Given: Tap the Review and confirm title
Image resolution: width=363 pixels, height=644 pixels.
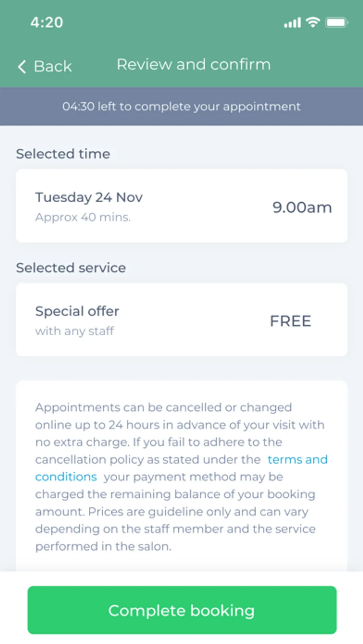Looking at the screenshot, I should [194, 64].
